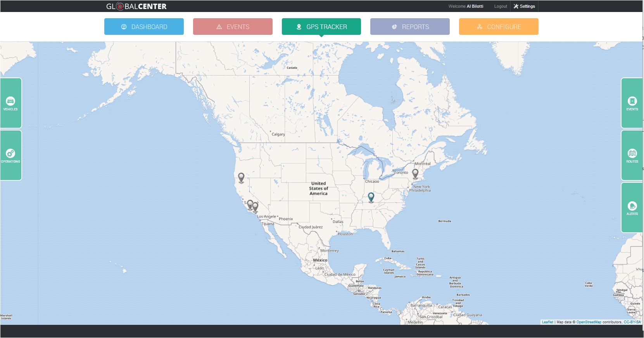644x338 pixels.
Task: Open Settings in the top bar
Action: (x=524, y=6)
